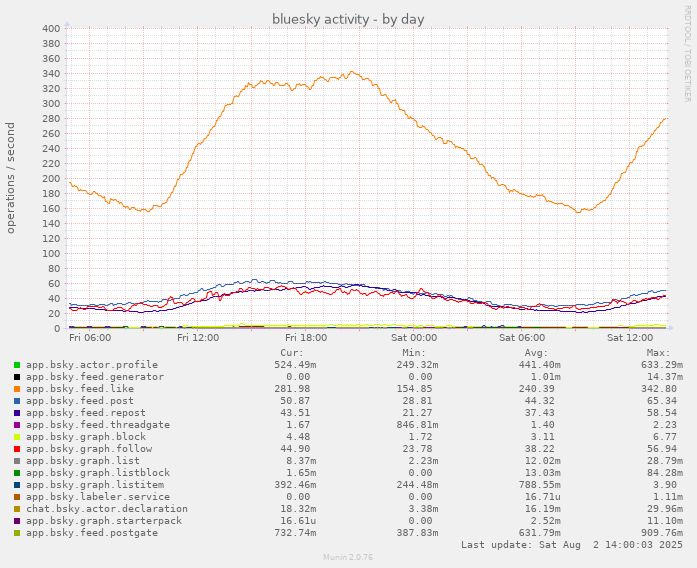The width and height of the screenshot is (697, 568).
Task: Click the 'Munin 2.0.76' footer text
Action: [348, 557]
